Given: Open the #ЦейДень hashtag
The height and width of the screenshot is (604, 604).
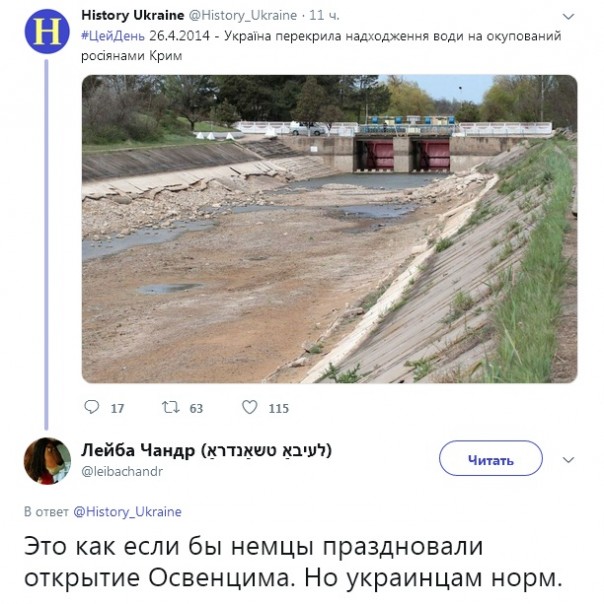Looking at the screenshot, I should tap(113, 36).
